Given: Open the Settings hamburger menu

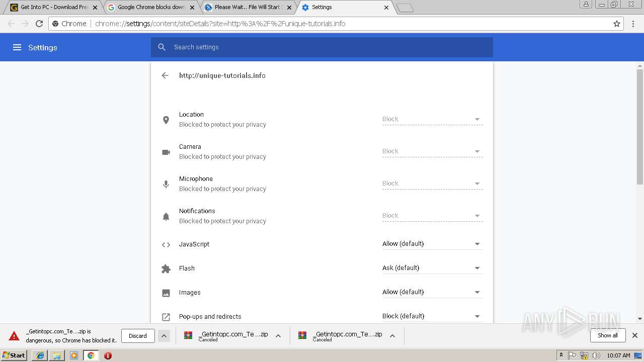Looking at the screenshot, I should coord(17,47).
